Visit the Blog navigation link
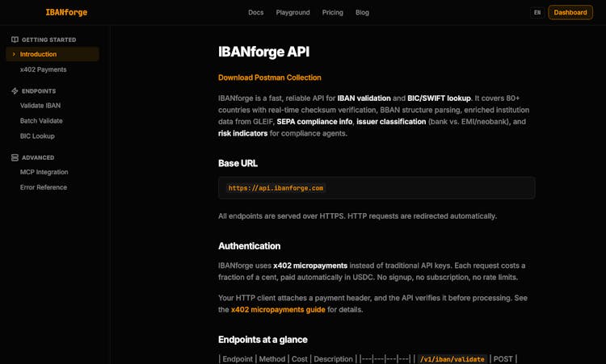Screen dimensions: 606x364 click(362, 13)
